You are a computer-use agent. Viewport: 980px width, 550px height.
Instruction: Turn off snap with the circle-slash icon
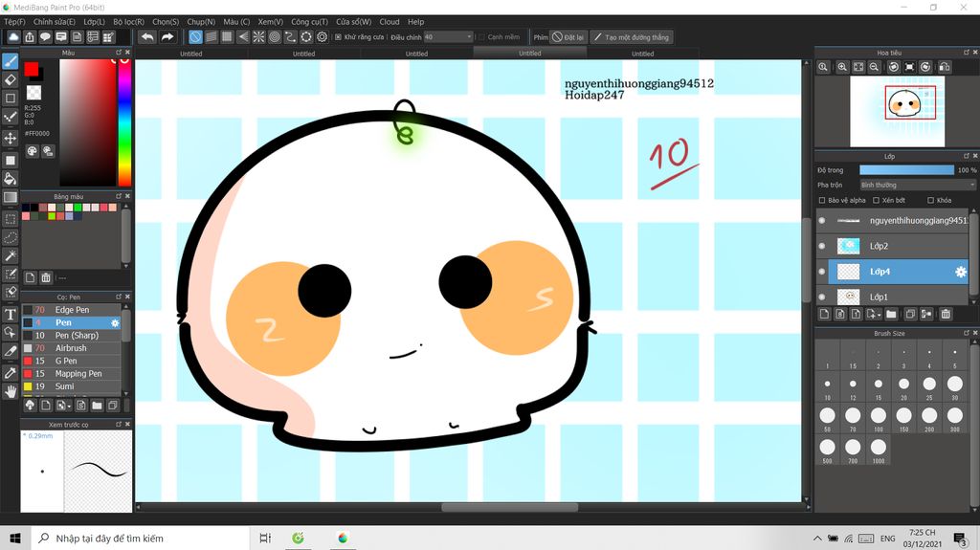pyautogui.click(x=195, y=37)
